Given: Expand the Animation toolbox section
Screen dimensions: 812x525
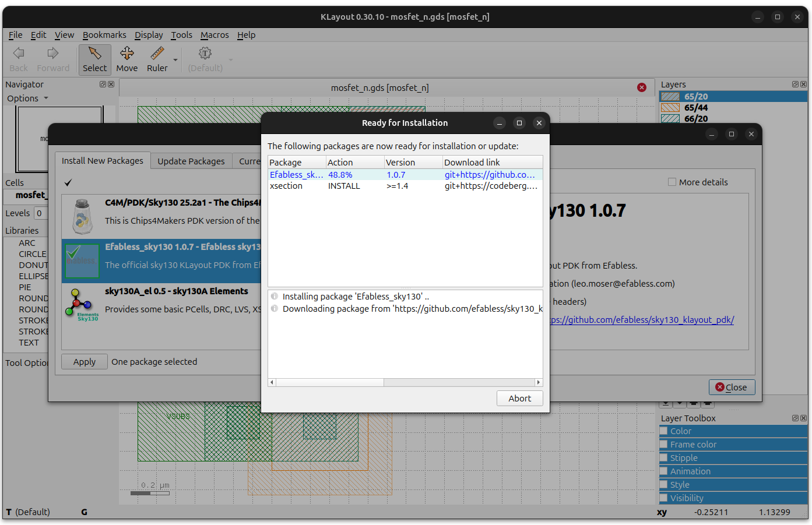Looking at the screenshot, I should pyautogui.click(x=733, y=471).
